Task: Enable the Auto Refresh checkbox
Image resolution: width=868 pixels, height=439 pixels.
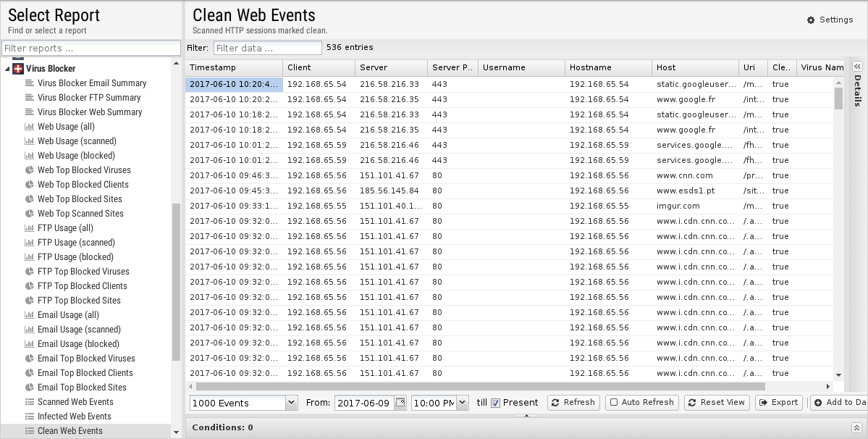Action: 613,403
